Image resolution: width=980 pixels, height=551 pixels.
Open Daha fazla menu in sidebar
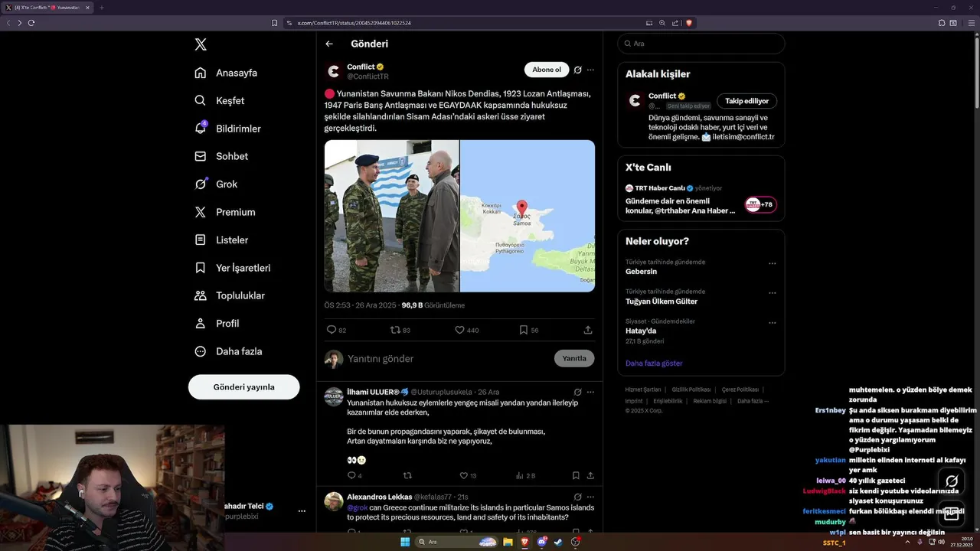click(x=229, y=351)
